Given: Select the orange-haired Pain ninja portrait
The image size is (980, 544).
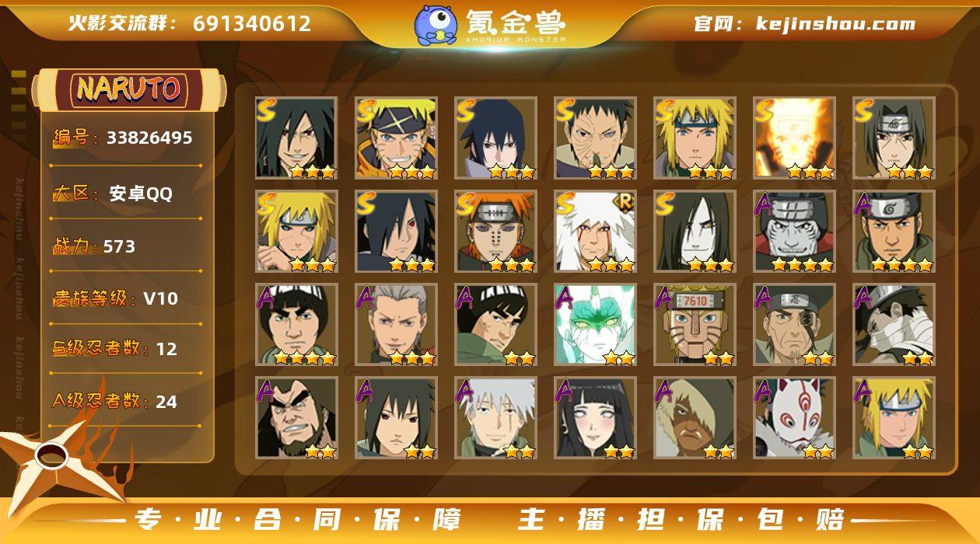Looking at the screenshot, I should (x=495, y=231).
